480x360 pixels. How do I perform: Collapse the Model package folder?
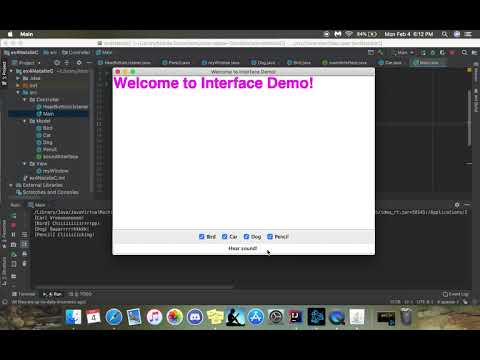point(25,121)
